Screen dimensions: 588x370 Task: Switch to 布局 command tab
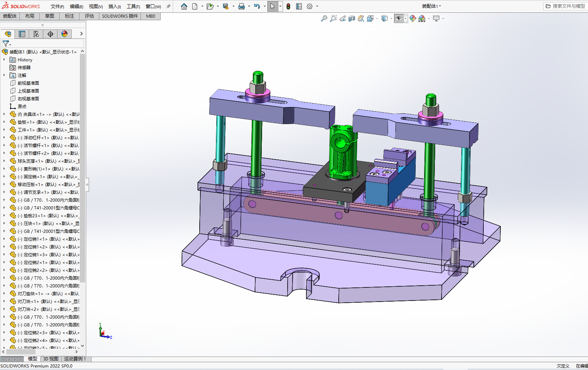[30, 16]
